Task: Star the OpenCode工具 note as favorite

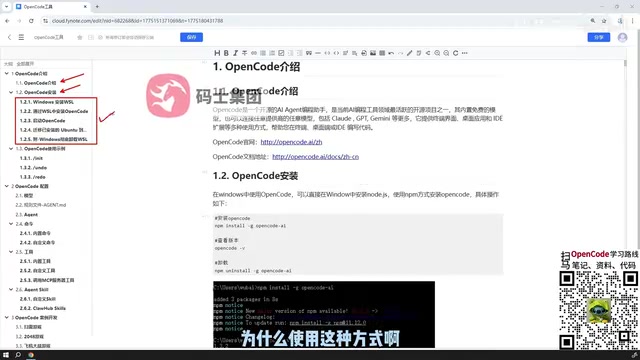Action: (80, 37)
